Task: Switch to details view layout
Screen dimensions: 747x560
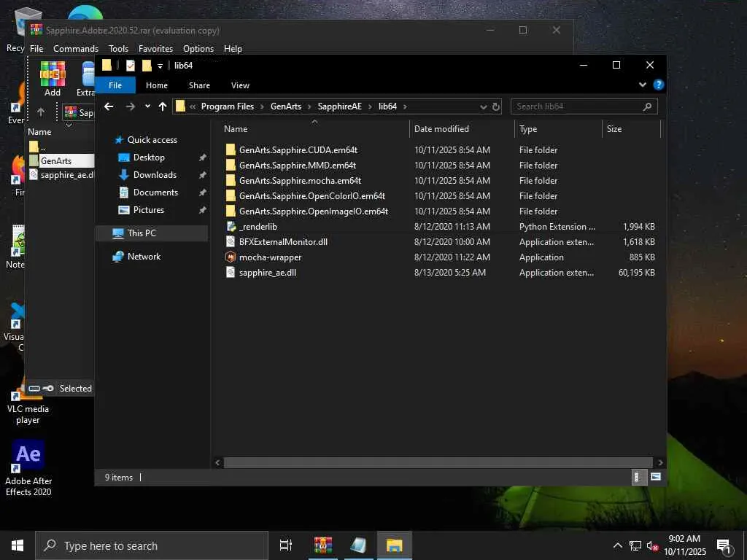Action: tap(638, 477)
